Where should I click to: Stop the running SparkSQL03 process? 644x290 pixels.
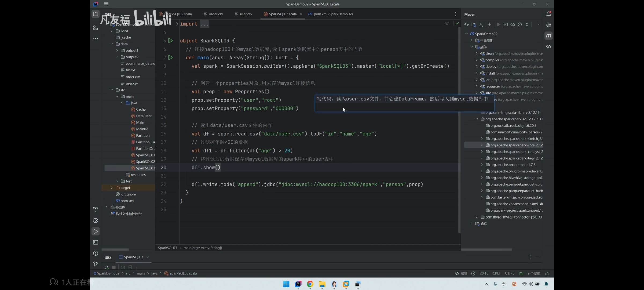click(x=114, y=267)
